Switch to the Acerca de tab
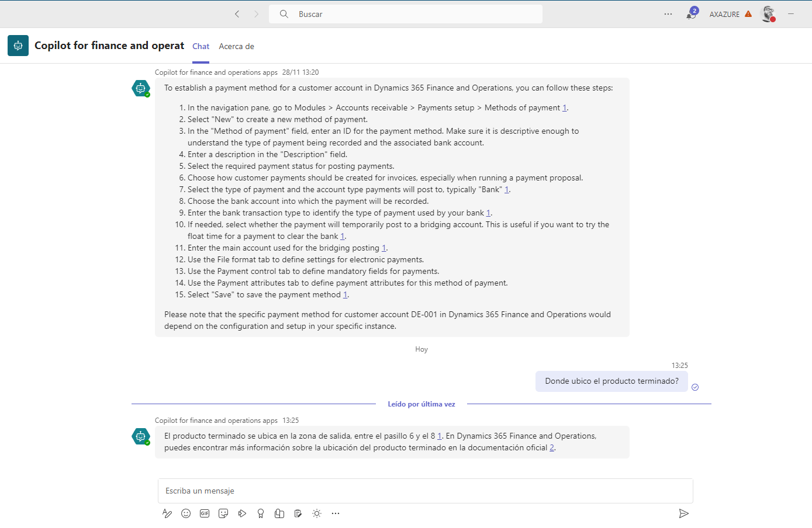The width and height of the screenshot is (812, 528). pos(236,46)
